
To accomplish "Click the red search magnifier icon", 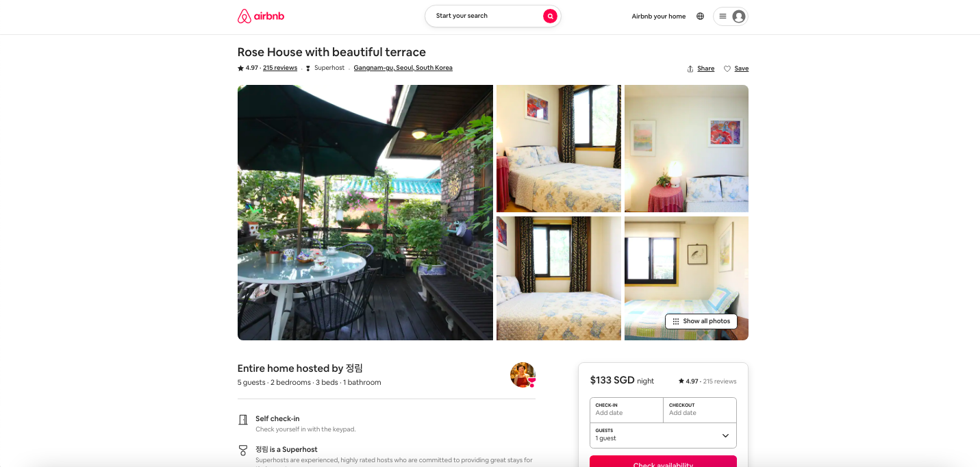I will [550, 16].
